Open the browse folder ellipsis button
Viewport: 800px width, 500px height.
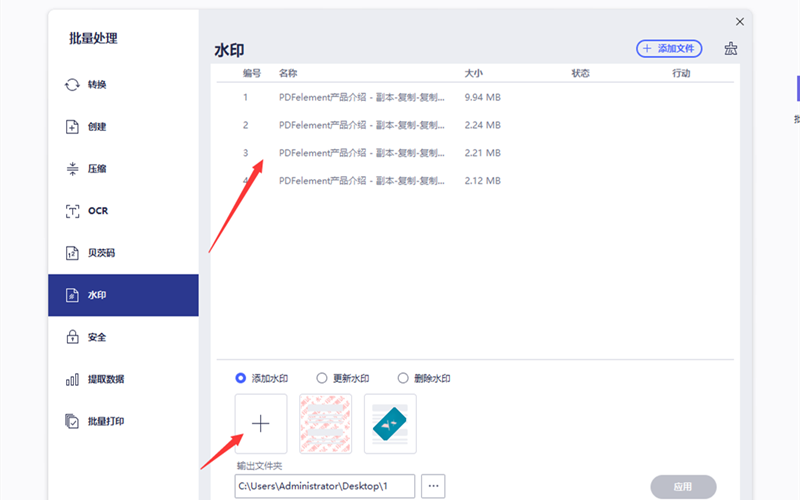(x=433, y=486)
